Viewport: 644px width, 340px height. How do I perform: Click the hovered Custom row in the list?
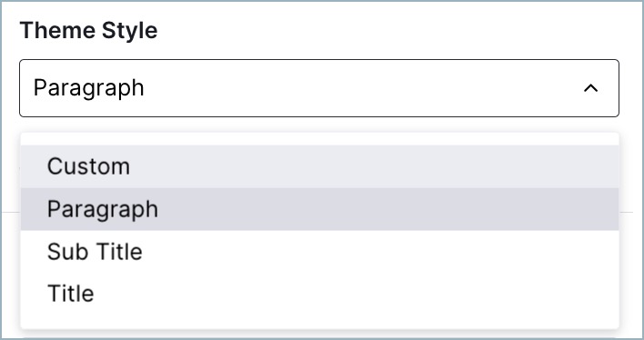[319, 166]
